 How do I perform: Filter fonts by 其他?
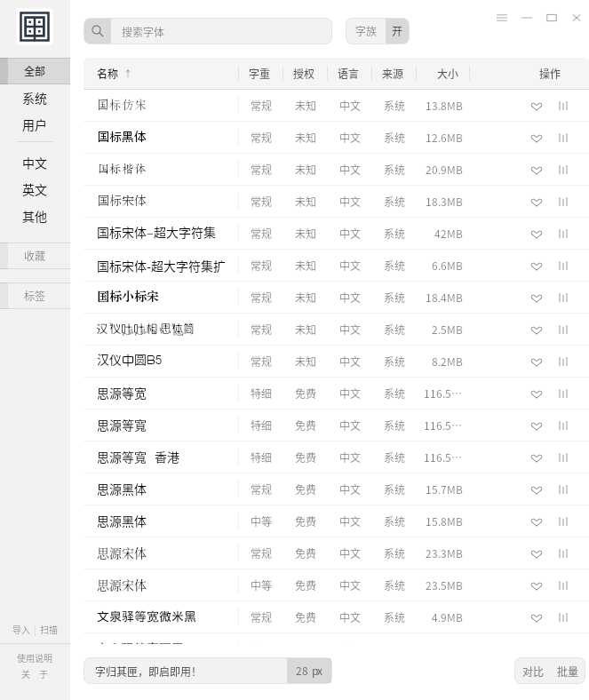pyautogui.click(x=35, y=217)
